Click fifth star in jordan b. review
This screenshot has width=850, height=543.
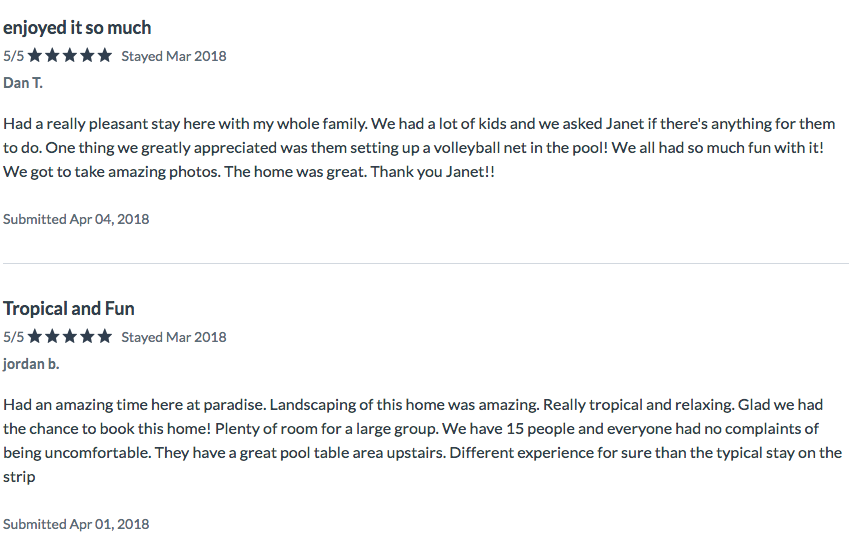105,337
